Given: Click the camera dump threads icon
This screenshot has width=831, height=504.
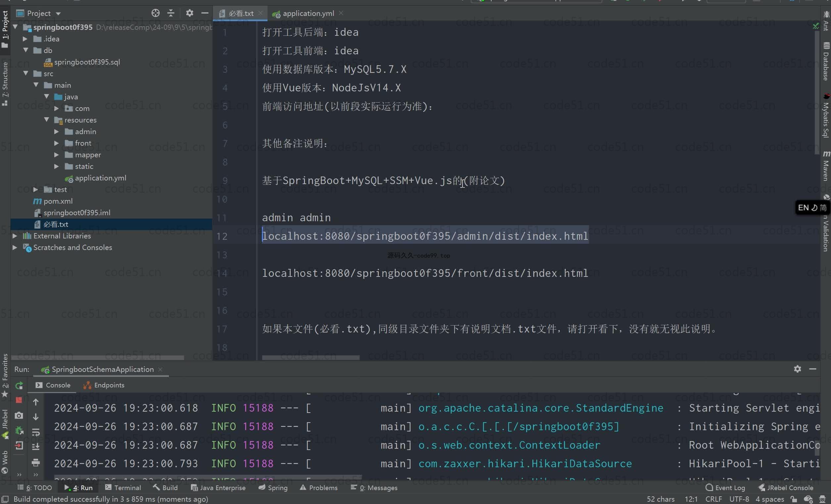Looking at the screenshot, I should 19,415.
